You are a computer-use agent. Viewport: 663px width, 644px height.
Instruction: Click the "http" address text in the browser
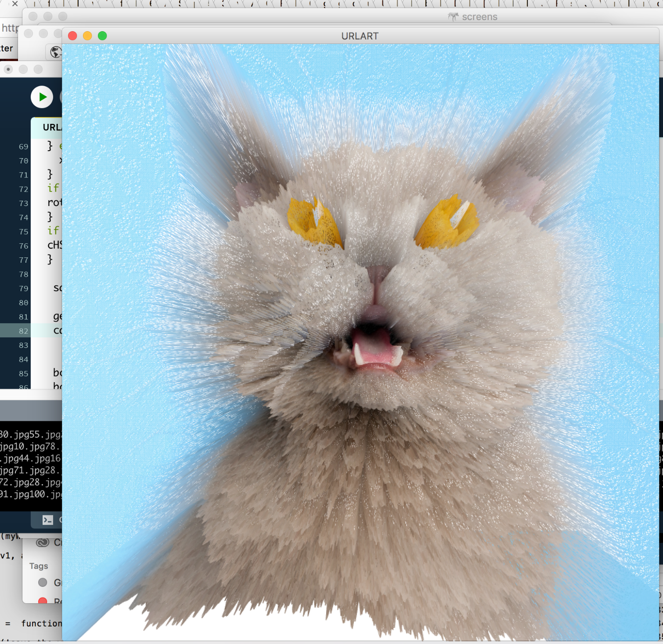(10, 28)
